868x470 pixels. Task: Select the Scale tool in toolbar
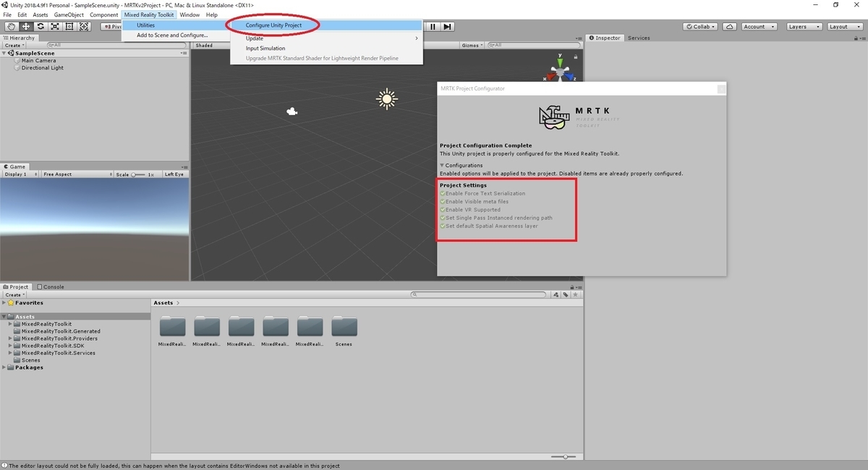pyautogui.click(x=55, y=27)
